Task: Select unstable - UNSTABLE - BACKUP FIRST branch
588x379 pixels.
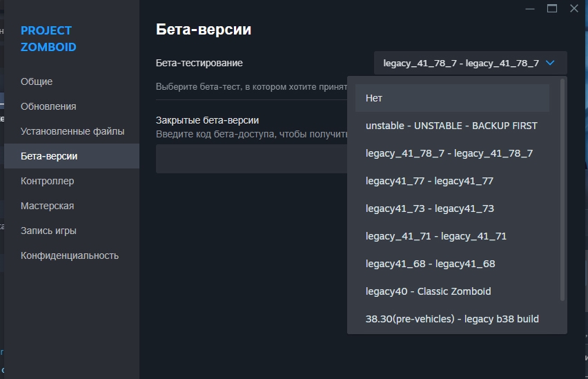Action: (x=452, y=126)
